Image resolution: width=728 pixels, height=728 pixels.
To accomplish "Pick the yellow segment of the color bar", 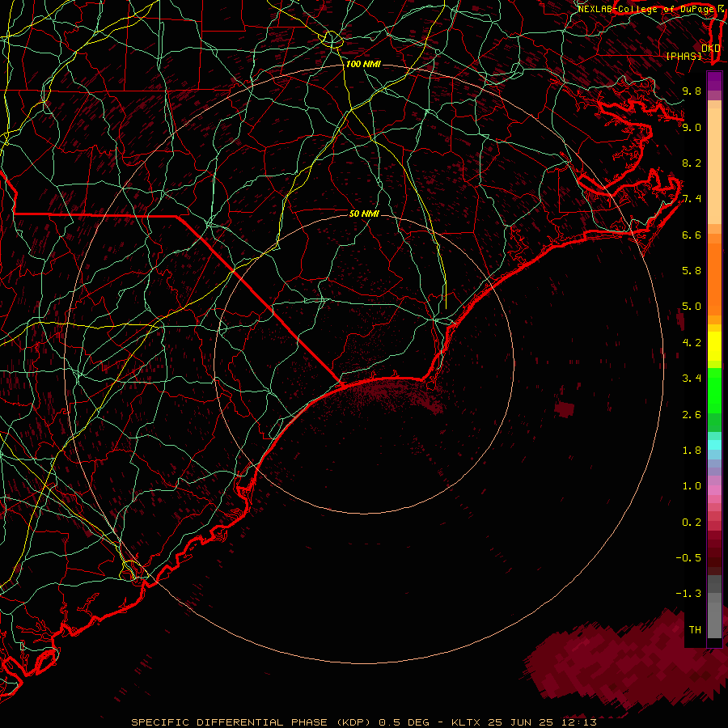I will [x=714, y=346].
